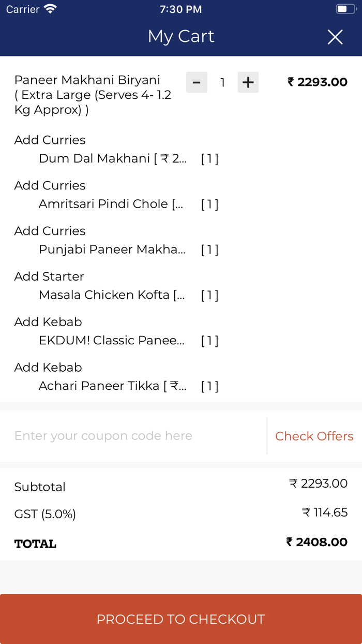Viewport: 362px width, 644px height.
Task: Tap the Dum Dal Makhani curry add-on
Action: pos(112,158)
